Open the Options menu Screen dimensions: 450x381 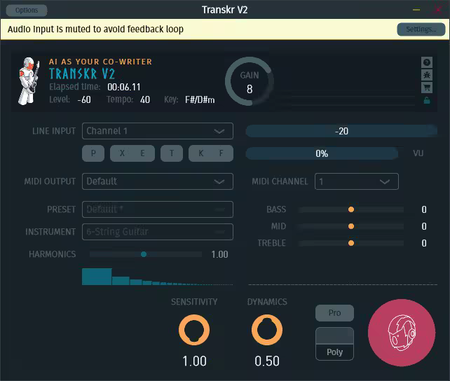pos(27,10)
